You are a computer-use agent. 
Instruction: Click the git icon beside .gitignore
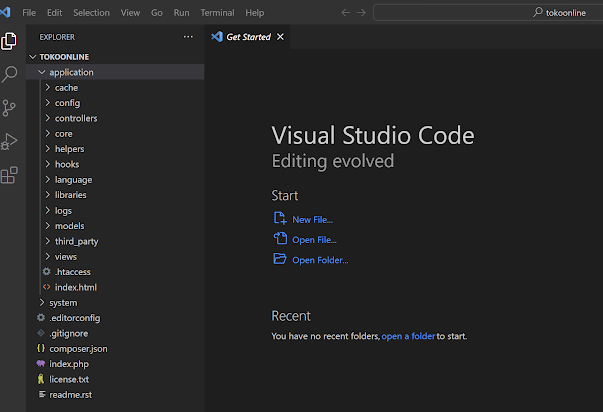[x=41, y=333]
